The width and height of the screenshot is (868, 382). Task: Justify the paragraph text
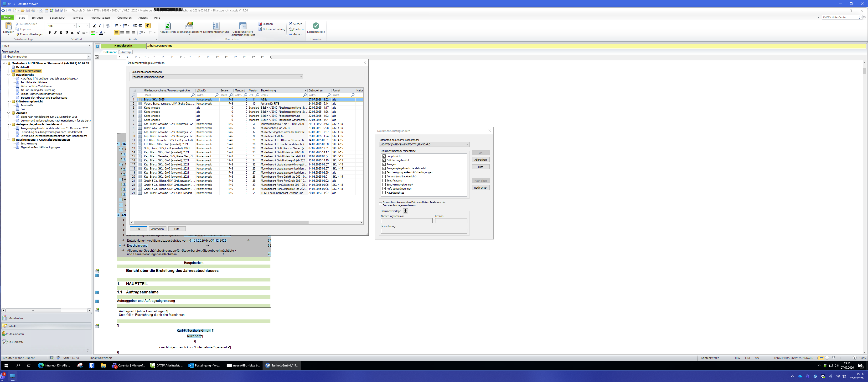pos(134,33)
